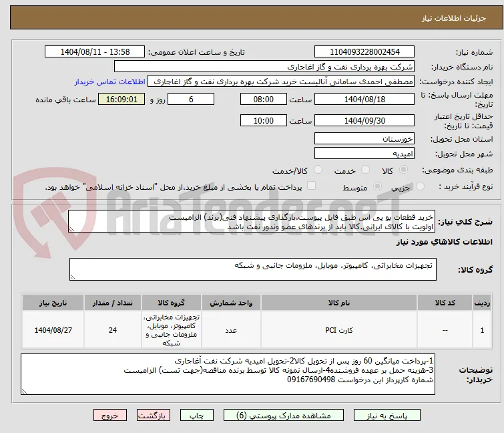Click the شماره نیاز number field
The height and width of the screenshot is (433, 504).
[364, 52]
